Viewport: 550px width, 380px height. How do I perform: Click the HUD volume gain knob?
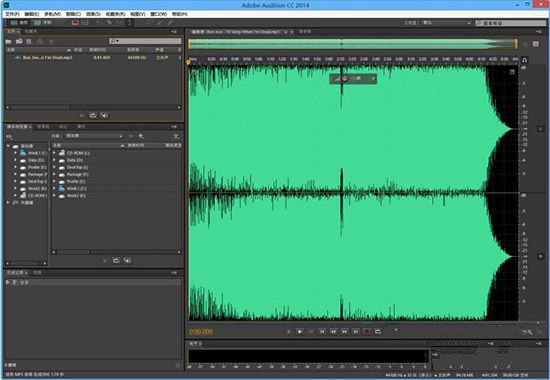[344, 79]
